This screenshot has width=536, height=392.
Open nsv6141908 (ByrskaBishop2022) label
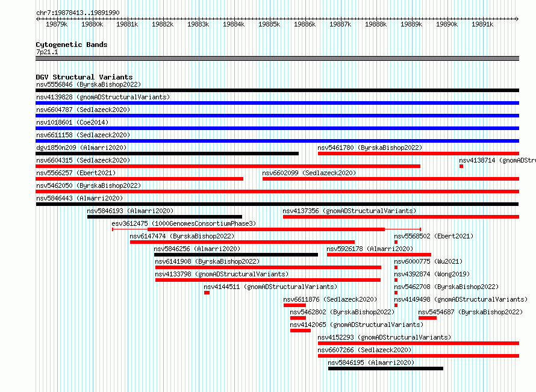click(x=207, y=261)
